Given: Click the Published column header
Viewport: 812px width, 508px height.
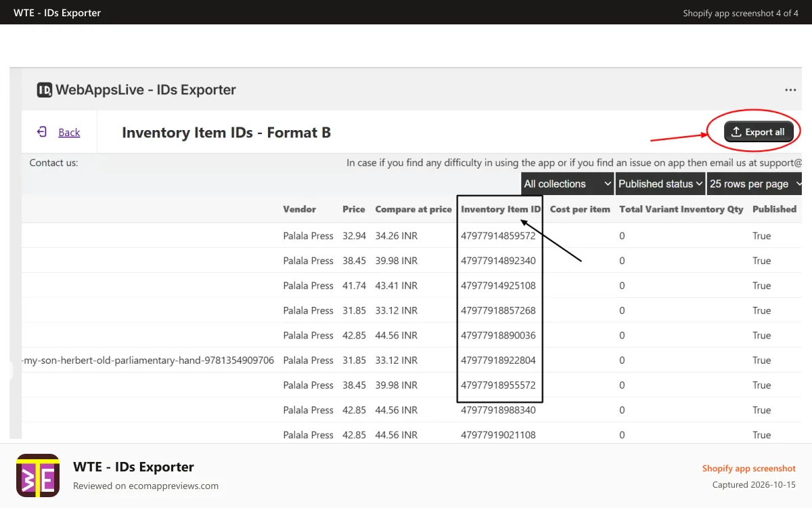Looking at the screenshot, I should (x=775, y=209).
